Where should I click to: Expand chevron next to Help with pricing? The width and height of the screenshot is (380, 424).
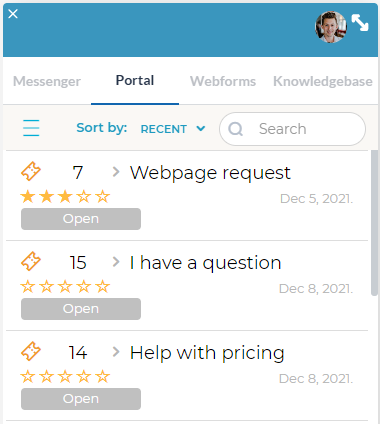point(116,352)
